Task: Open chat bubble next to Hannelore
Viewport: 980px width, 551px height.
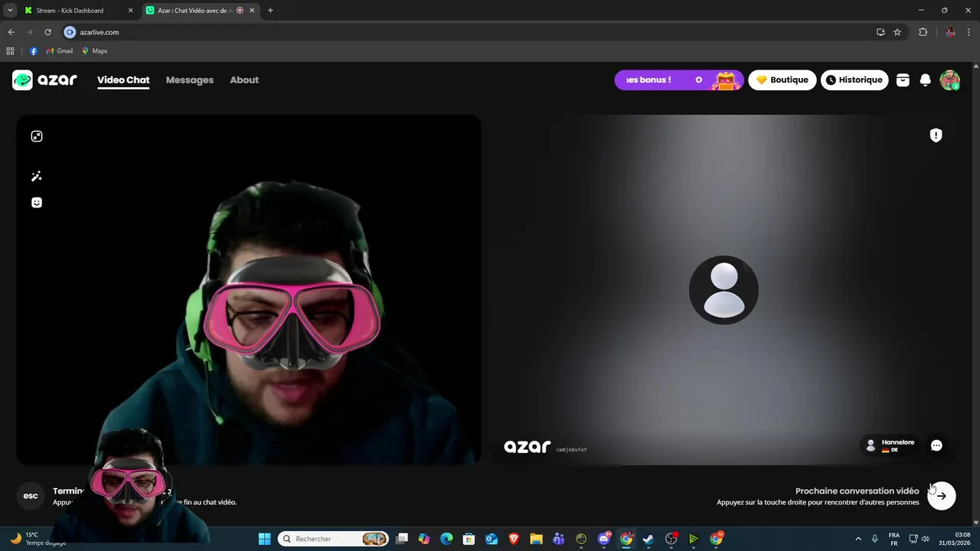Action: tap(936, 445)
